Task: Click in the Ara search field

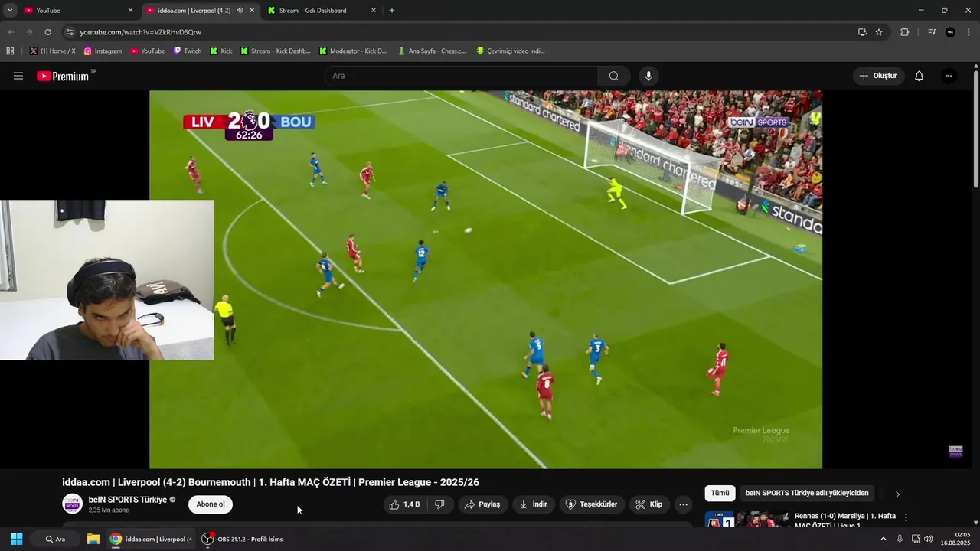Action: click(461, 76)
